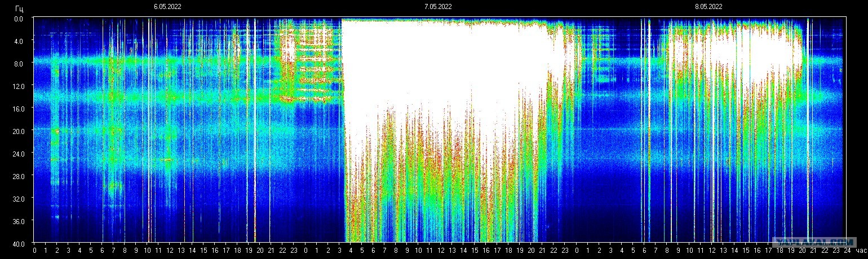Click the date label 8.05.2022
Screen dimensions: 868x259
click(708, 7)
